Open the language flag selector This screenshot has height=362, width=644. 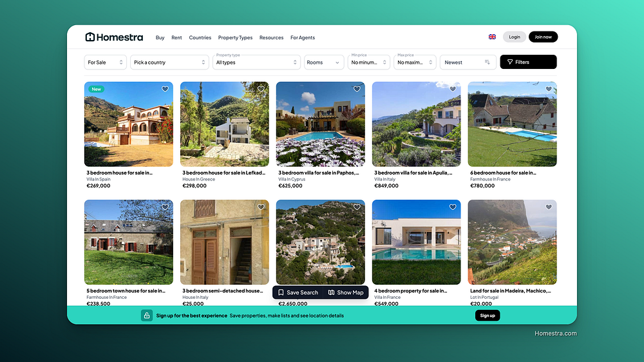click(492, 37)
